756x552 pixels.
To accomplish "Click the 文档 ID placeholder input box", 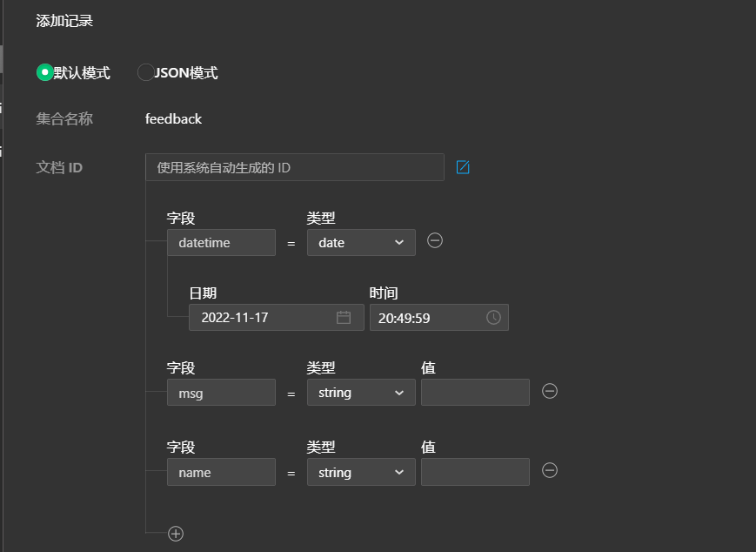I will (294, 166).
